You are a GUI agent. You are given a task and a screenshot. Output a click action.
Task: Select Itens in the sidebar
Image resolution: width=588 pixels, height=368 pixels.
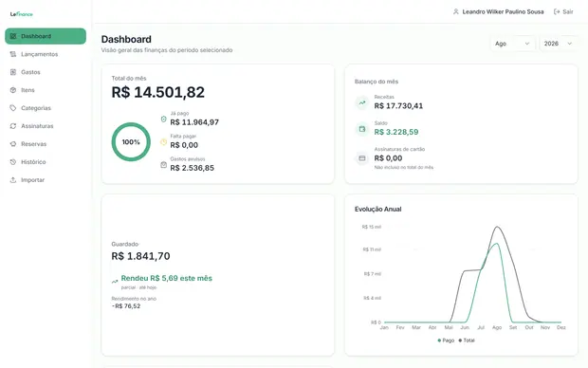pos(46,90)
